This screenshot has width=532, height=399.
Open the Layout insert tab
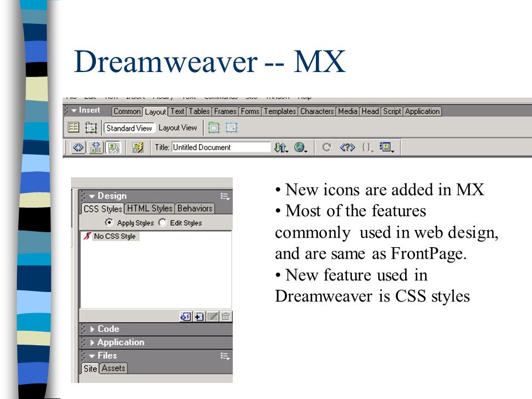155,111
